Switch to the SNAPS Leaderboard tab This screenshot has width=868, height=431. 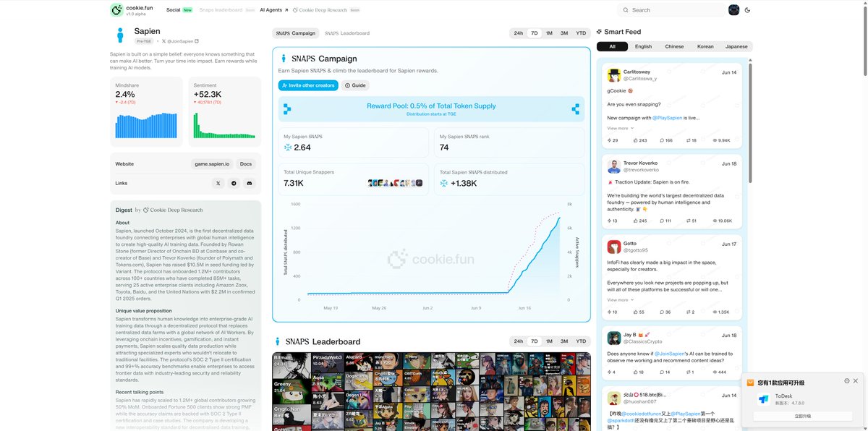click(347, 33)
